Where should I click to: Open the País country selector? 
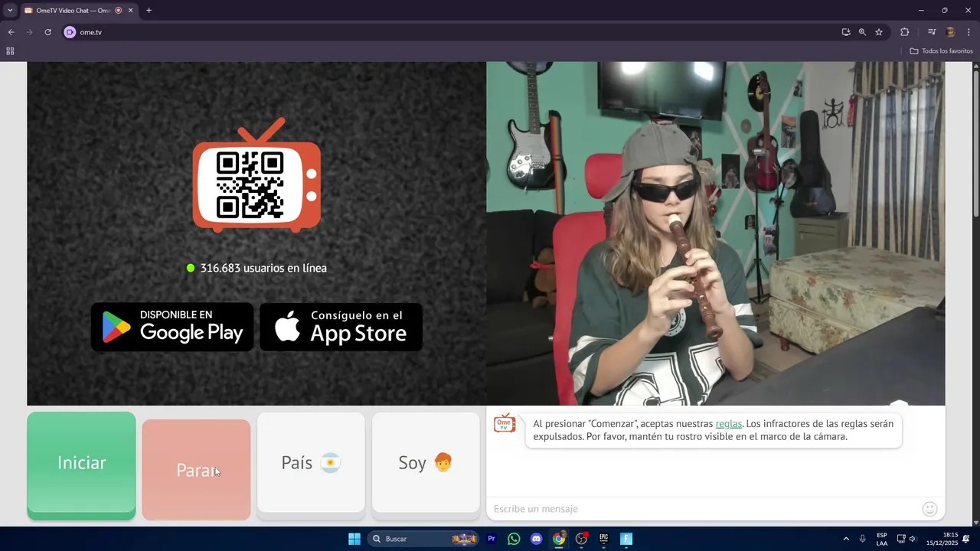click(311, 463)
